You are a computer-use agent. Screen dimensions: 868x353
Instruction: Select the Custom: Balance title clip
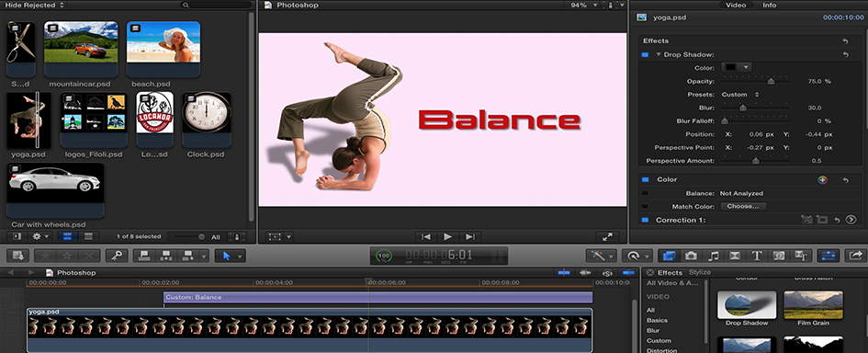point(378,298)
